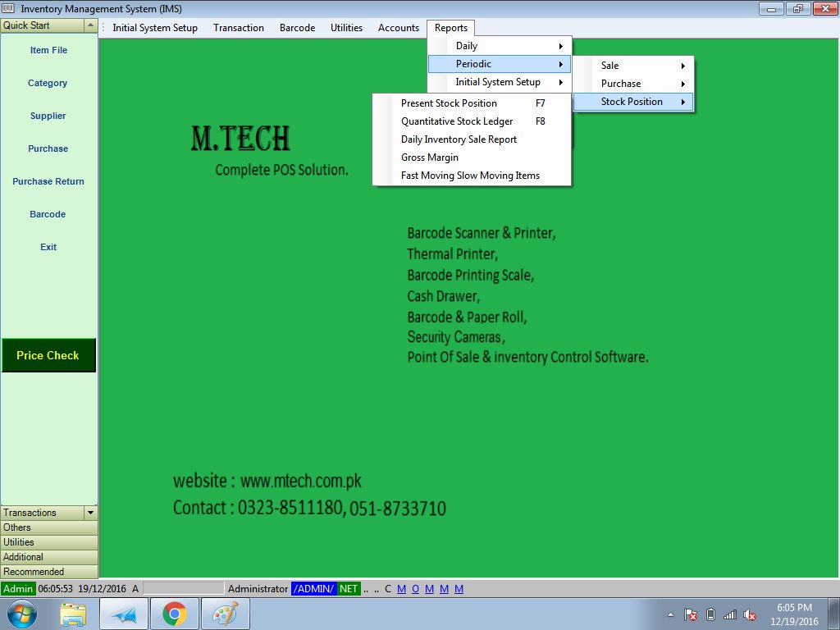
Task: Click the Price Check button
Action: tap(48, 355)
